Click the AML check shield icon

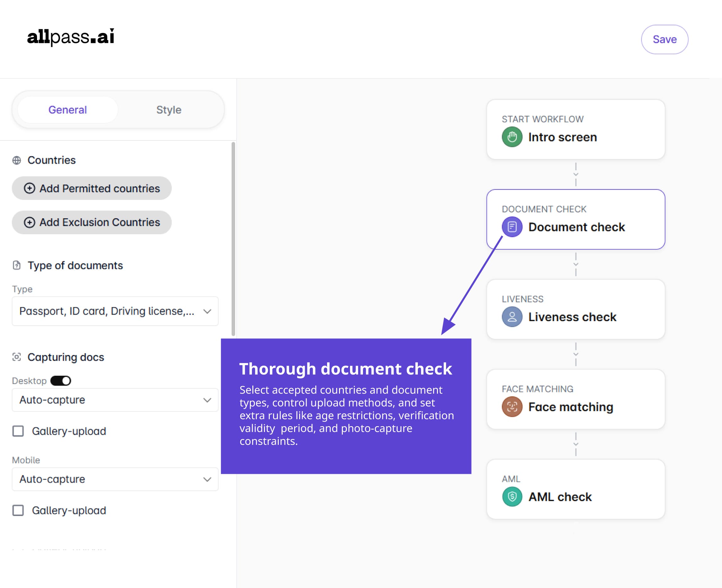pos(512,496)
